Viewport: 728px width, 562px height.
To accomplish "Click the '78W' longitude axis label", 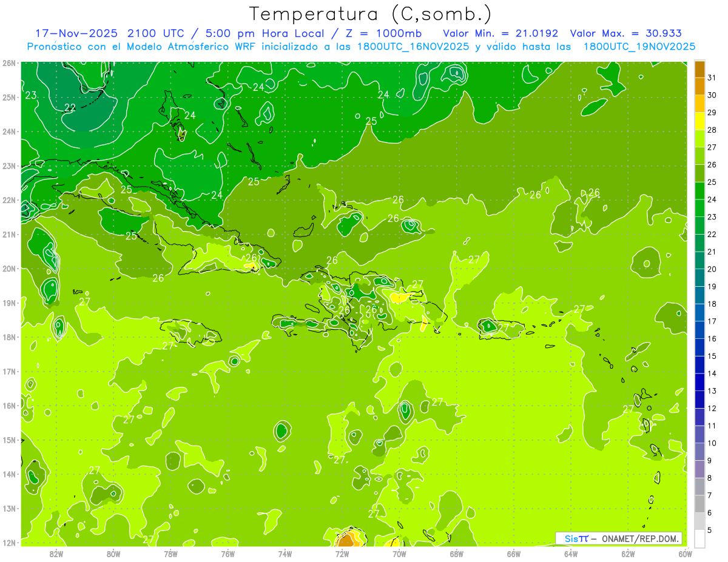I will point(170,553).
